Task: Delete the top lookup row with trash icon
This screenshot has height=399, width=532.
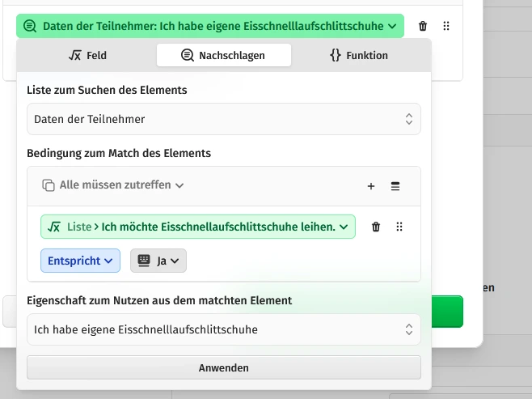Action: (x=423, y=26)
